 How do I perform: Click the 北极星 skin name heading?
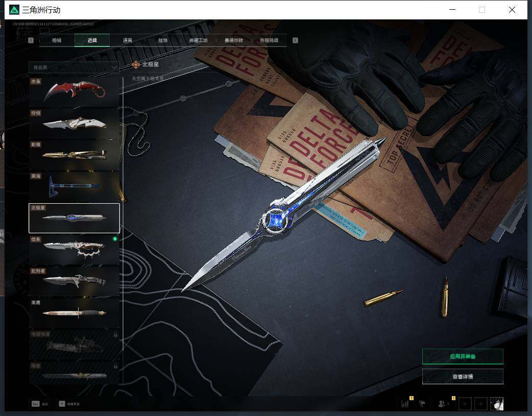tap(151, 64)
